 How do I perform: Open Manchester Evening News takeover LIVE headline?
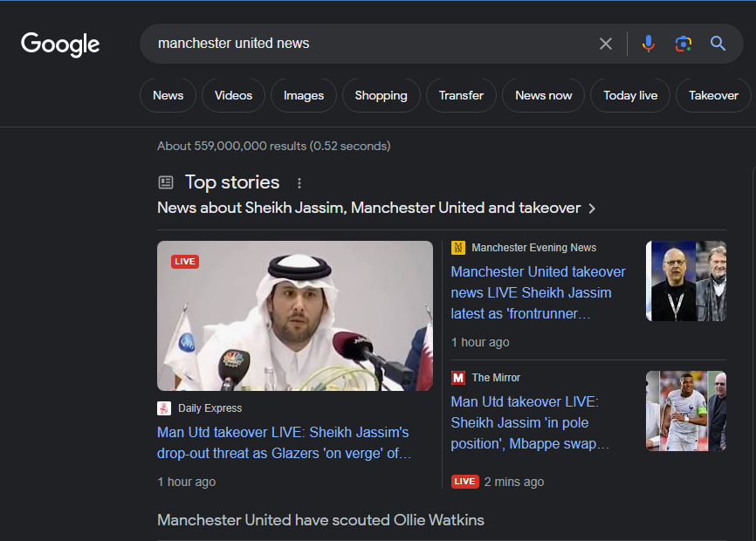pos(538,292)
